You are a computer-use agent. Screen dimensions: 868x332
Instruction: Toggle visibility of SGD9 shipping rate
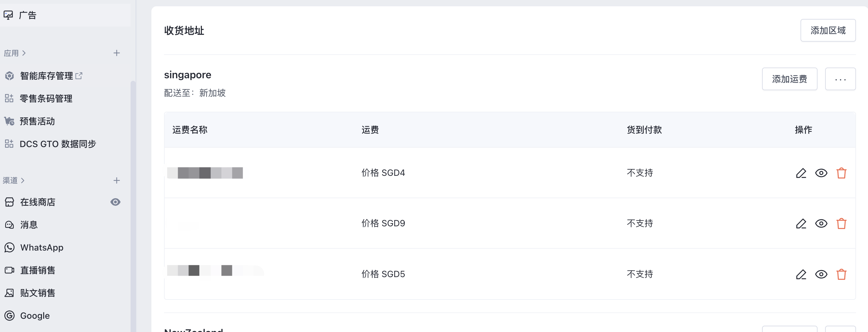821,224
